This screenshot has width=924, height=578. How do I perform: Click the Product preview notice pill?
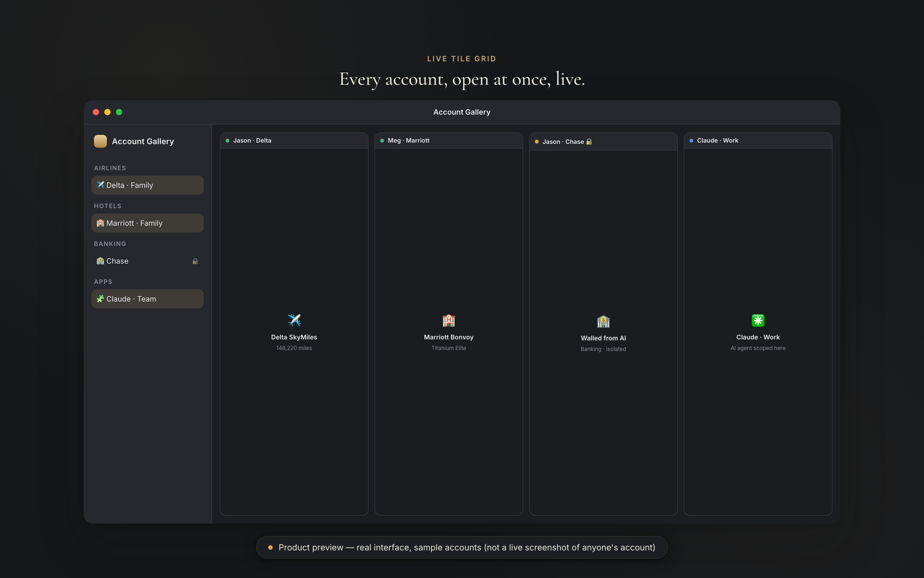[462, 547]
